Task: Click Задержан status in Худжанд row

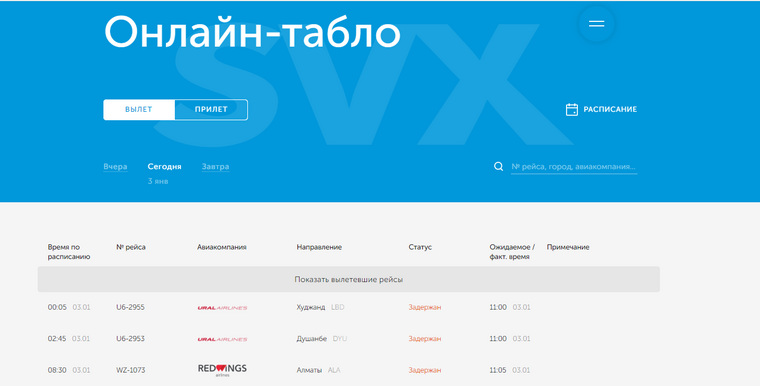Action: tap(425, 307)
